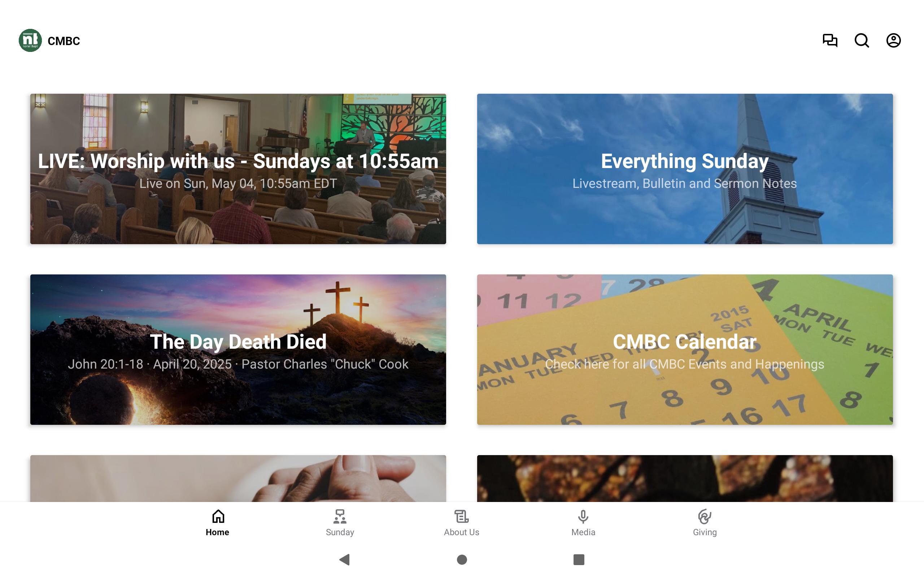
Task: Switch to the Sunday tab label
Action: click(340, 532)
